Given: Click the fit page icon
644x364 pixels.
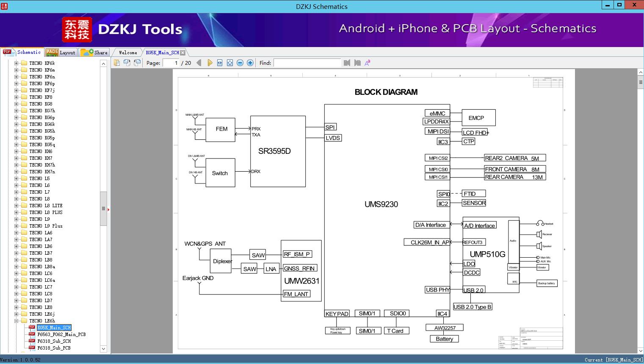Looking at the screenshot, I should 230,63.
